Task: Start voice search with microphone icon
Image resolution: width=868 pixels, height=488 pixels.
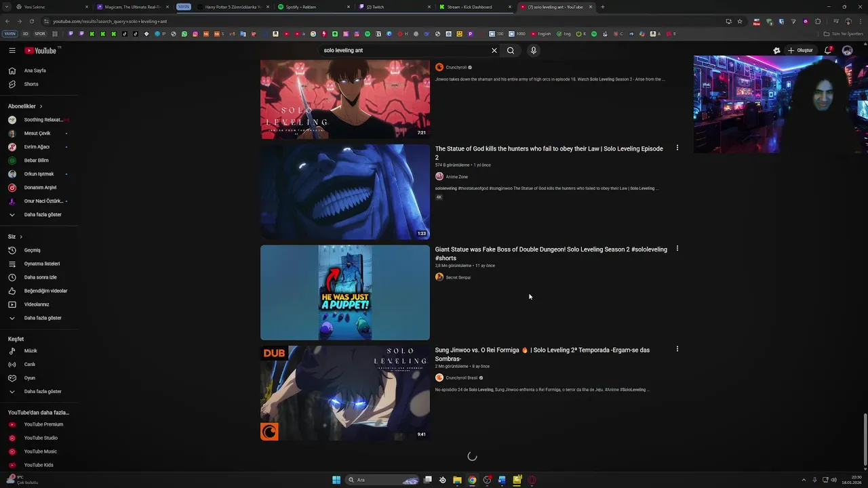Action: pyautogui.click(x=534, y=50)
